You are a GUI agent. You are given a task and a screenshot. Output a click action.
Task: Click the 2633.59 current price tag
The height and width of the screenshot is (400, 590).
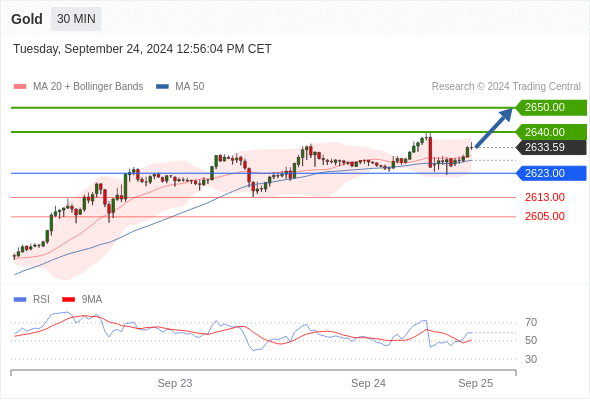tap(551, 148)
